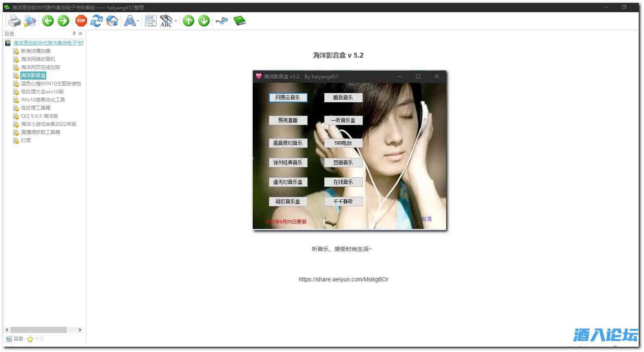Click the printer icon in toolbar
Image resolution: width=644 pixels, height=352 pixels.
(x=14, y=21)
